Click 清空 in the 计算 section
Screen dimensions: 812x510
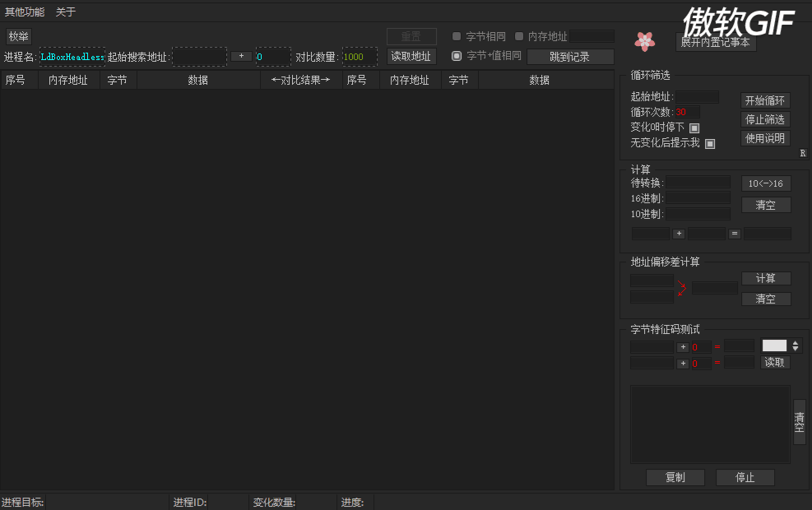click(x=766, y=205)
